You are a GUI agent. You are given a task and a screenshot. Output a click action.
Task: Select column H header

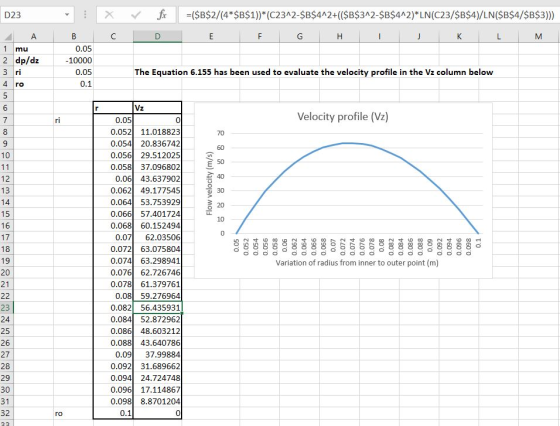(x=339, y=36)
